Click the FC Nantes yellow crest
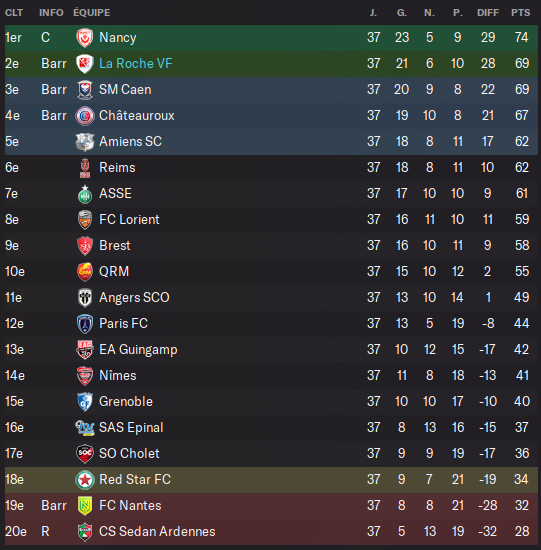 85,506
